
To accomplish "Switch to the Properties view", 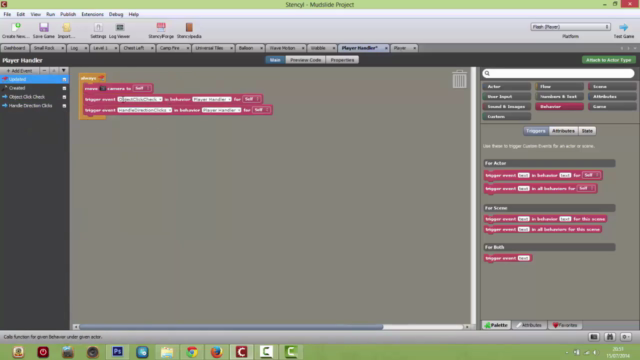I will pos(342,60).
